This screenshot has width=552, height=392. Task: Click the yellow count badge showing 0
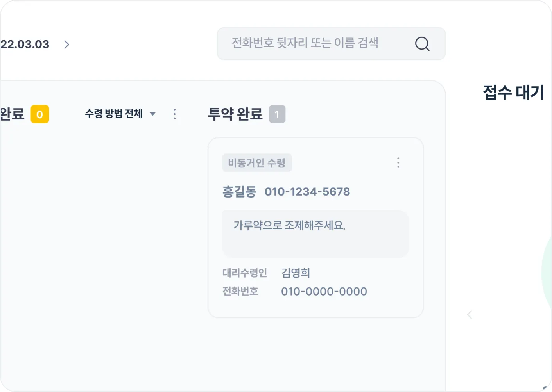click(40, 114)
